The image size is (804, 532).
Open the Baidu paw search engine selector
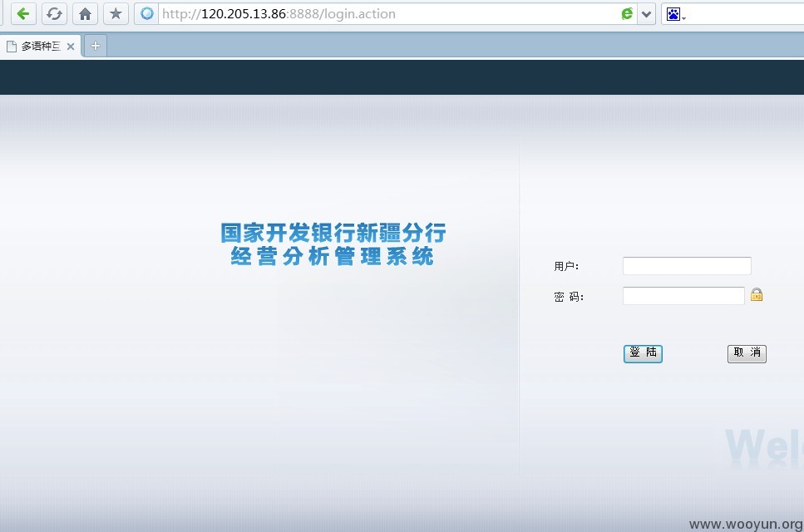pyautogui.click(x=675, y=14)
